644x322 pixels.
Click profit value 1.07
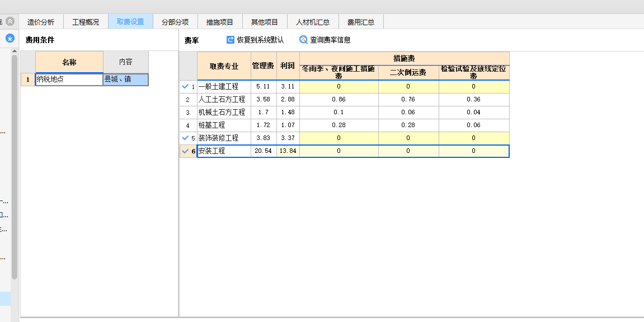coord(288,125)
